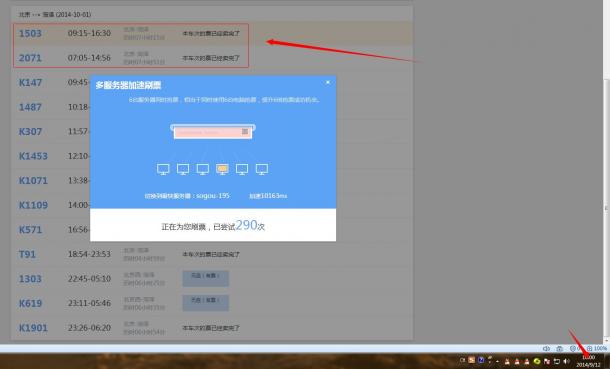Click the status bar icon right of speaker

click(x=559, y=348)
